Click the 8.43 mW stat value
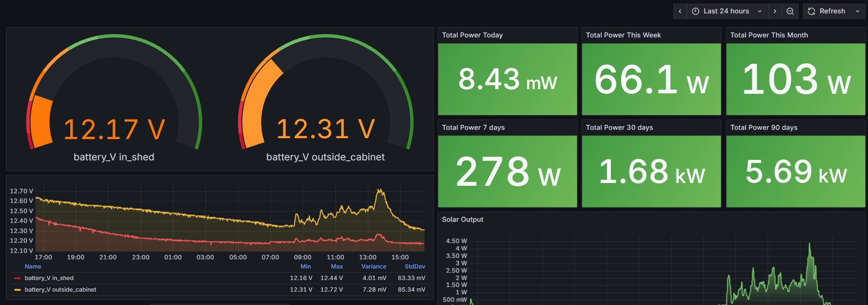Viewport: 868px width, 305px height. 508,79
